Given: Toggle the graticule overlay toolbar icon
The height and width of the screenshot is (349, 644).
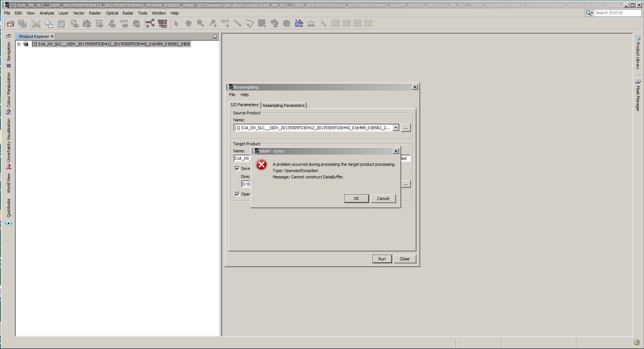Looking at the screenshot, I should (99, 23).
